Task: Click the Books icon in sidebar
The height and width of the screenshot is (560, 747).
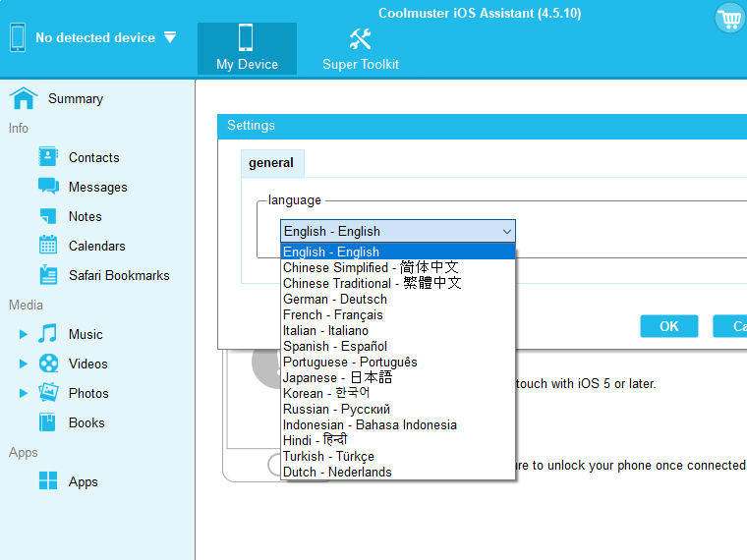Action: point(47,421)
